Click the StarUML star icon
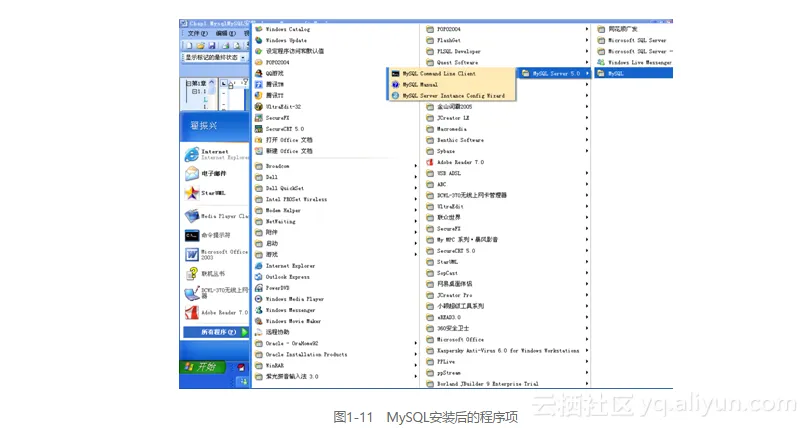808x428 pixels. [x=192, y=193]
